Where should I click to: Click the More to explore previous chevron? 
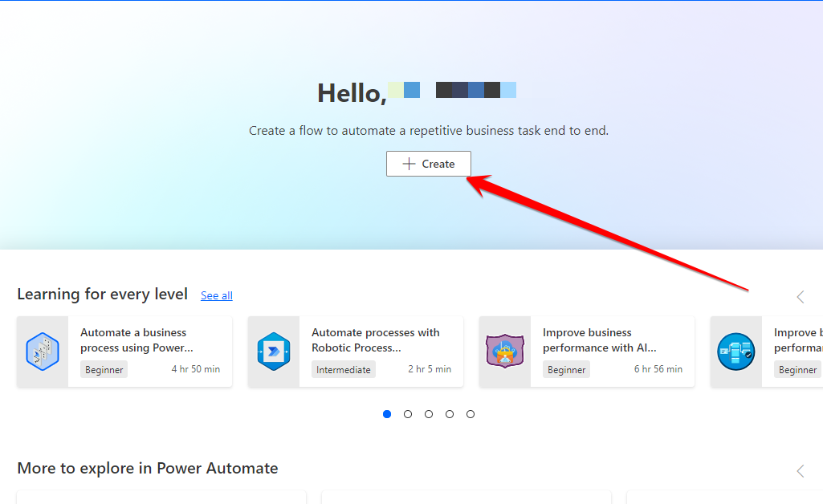click(x=801, y=471)
